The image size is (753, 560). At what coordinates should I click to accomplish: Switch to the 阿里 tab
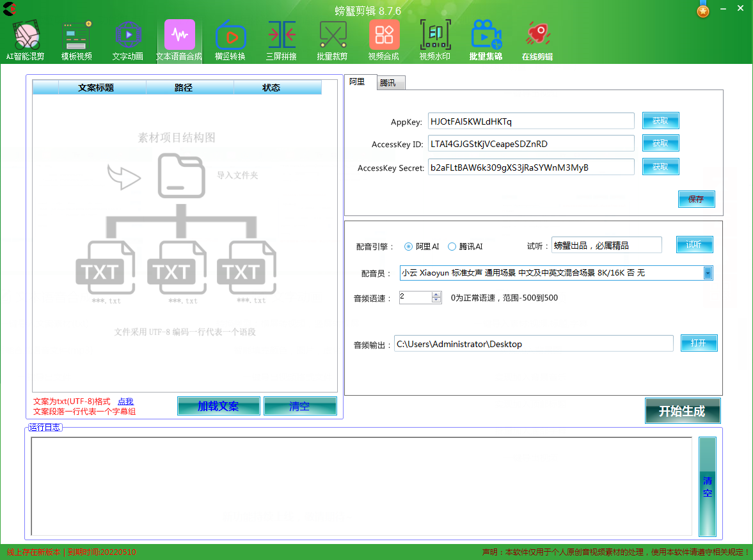point(358,82)
